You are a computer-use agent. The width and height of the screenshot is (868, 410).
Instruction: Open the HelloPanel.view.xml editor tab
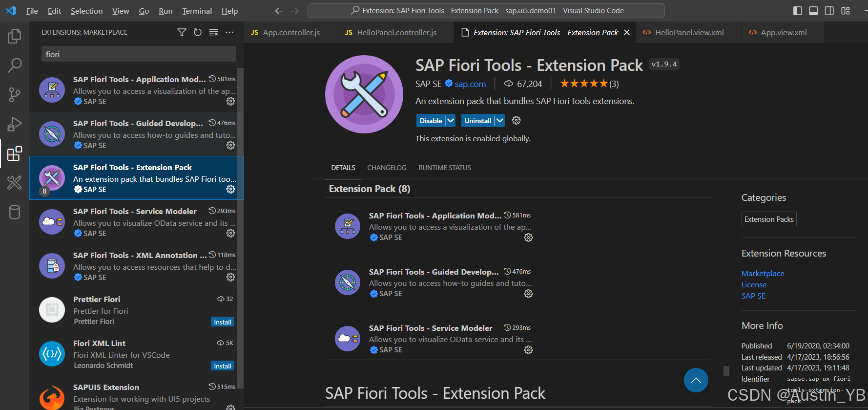point(688,32)
